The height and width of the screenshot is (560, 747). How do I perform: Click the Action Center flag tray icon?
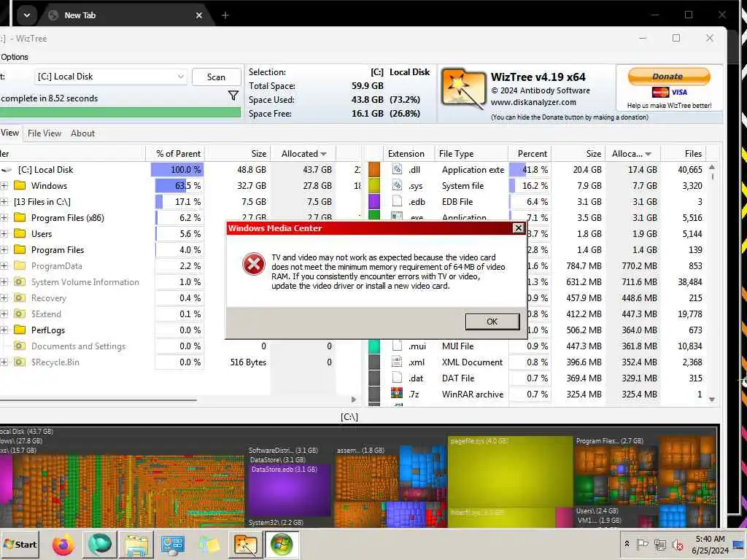[x=642, y=544]
